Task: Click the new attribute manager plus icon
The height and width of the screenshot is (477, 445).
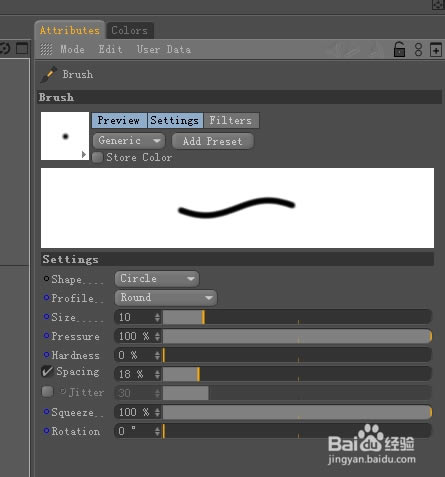Action: pyautogui.click(x=436, y=50)
